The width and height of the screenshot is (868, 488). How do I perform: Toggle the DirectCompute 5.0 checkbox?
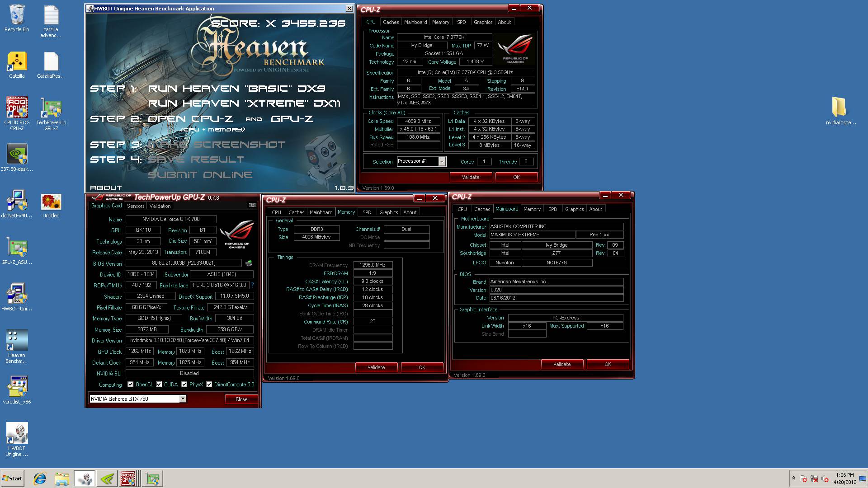coord(209,385)
